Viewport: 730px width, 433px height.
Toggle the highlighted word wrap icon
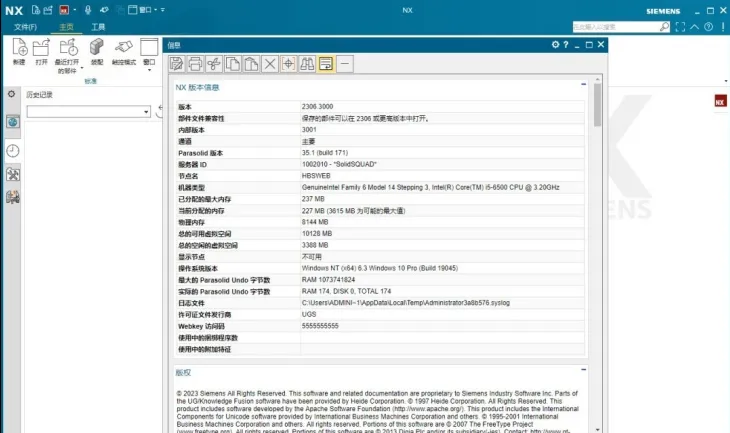click(x=326, y=64)
